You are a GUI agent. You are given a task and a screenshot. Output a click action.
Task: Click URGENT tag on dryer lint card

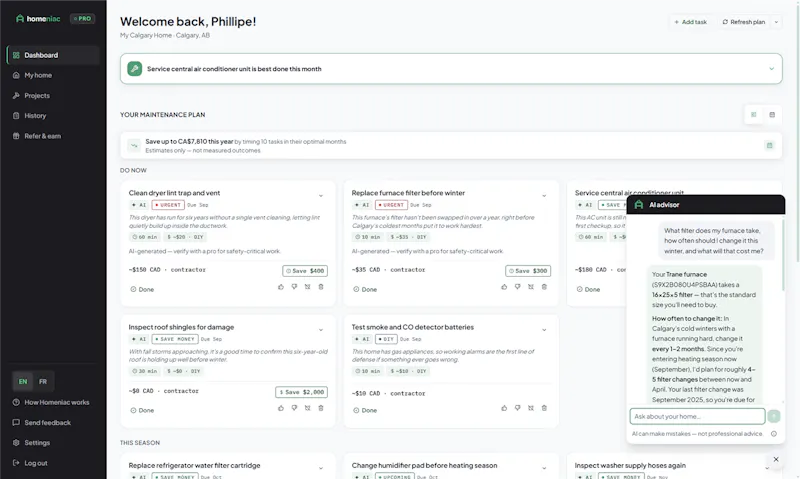coord(168,205)
